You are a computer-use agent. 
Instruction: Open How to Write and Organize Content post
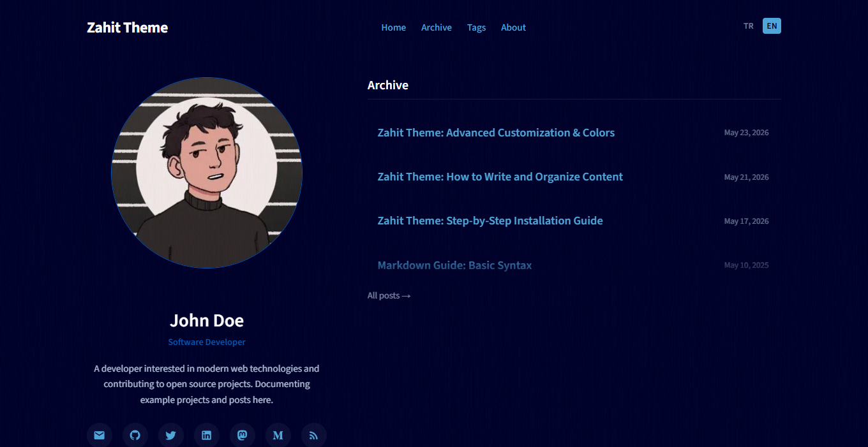(500, 177)
